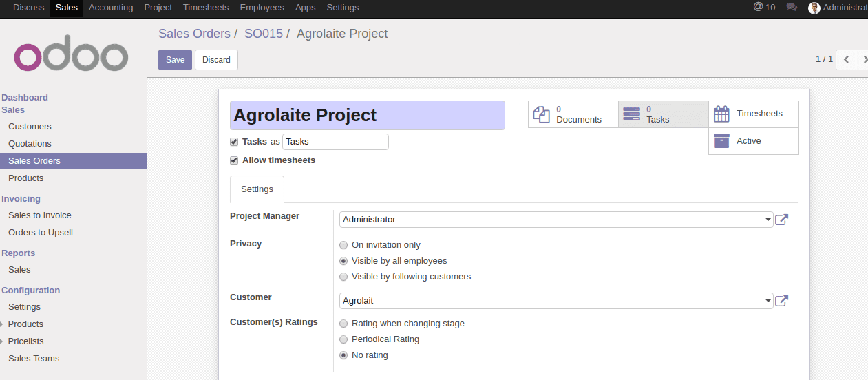Open the Documents stat button icon
868x380 pixels.
542,114
